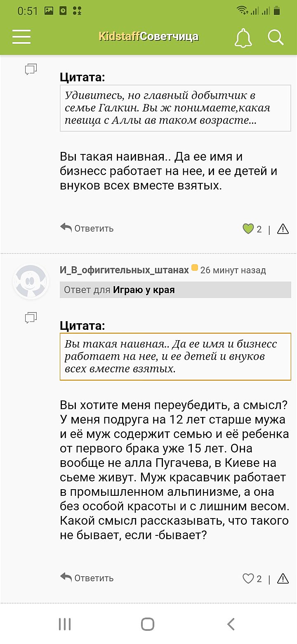
Task: Reply to the comment about Kyiv friend
Action: [87, 578]
